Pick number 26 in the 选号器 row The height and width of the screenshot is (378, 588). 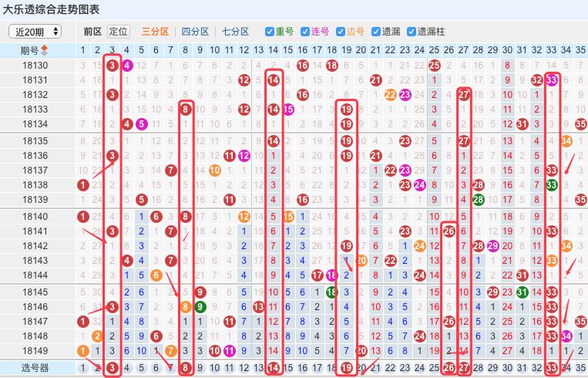pos(449,368)
